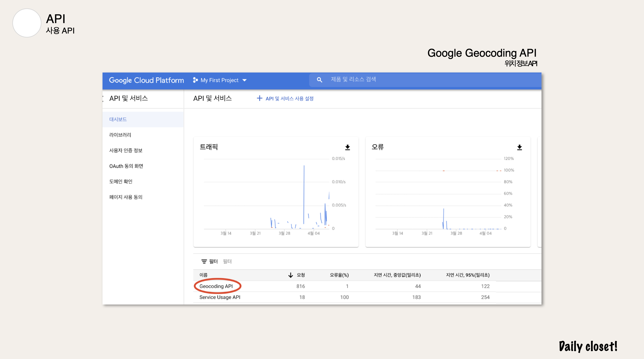This screenshot has width=644, height=359.
Task: Click the plus icon for enabling APIs
Action: [x=259, y=98]
